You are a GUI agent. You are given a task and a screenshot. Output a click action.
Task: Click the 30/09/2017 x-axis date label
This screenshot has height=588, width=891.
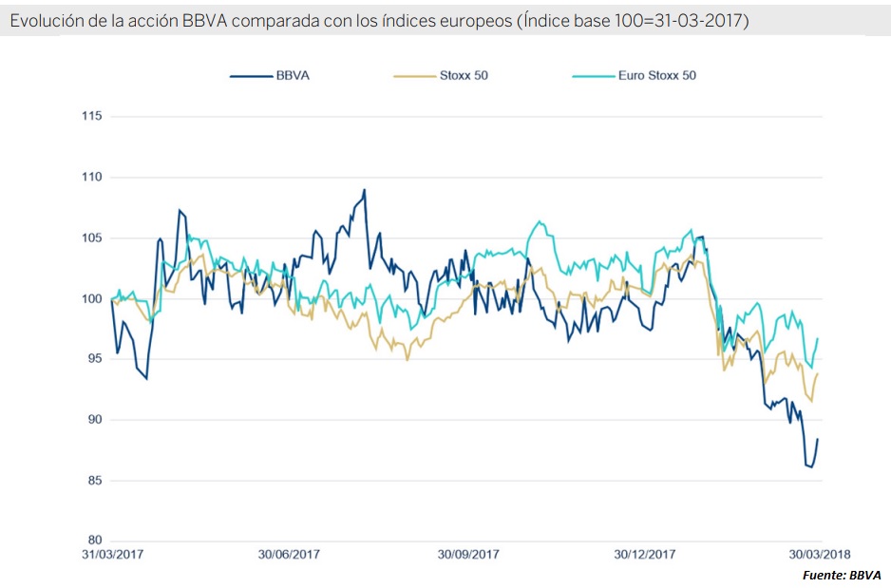point(467,554)
